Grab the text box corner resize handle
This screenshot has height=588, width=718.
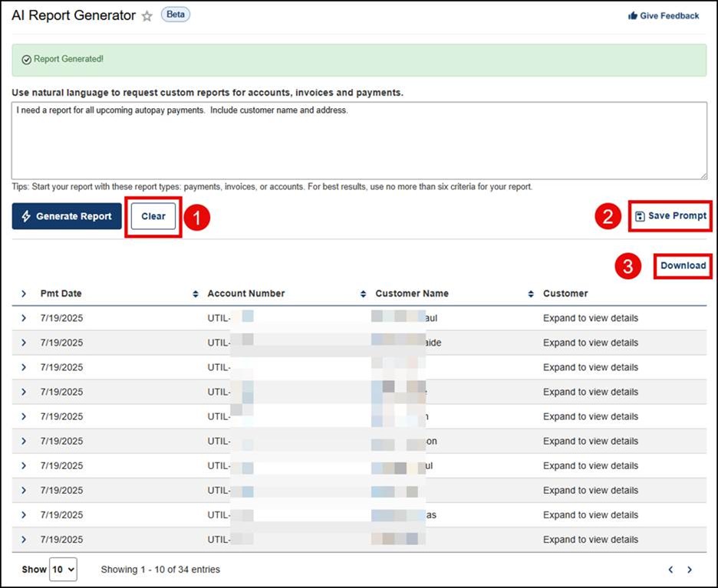tap(703, 176)
